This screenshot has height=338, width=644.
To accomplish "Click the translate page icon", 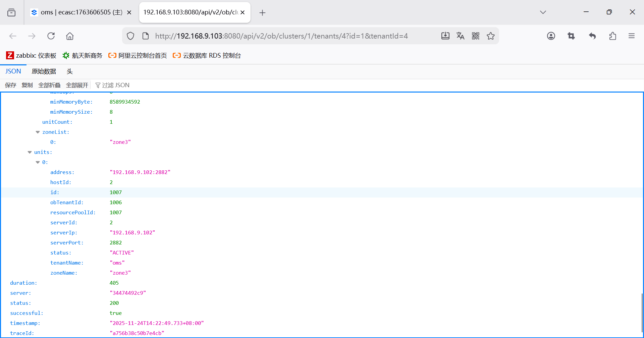I will (x=461, y=36).
